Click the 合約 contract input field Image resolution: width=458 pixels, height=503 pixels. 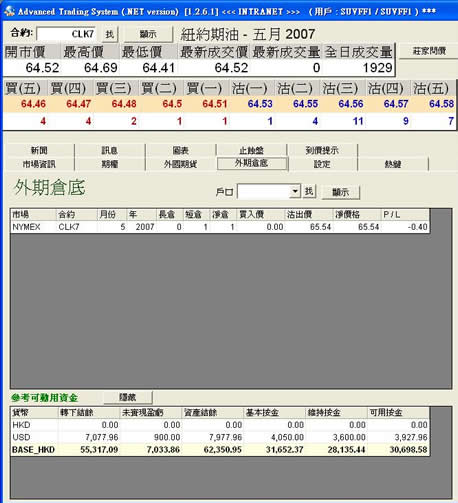[66, 34]
